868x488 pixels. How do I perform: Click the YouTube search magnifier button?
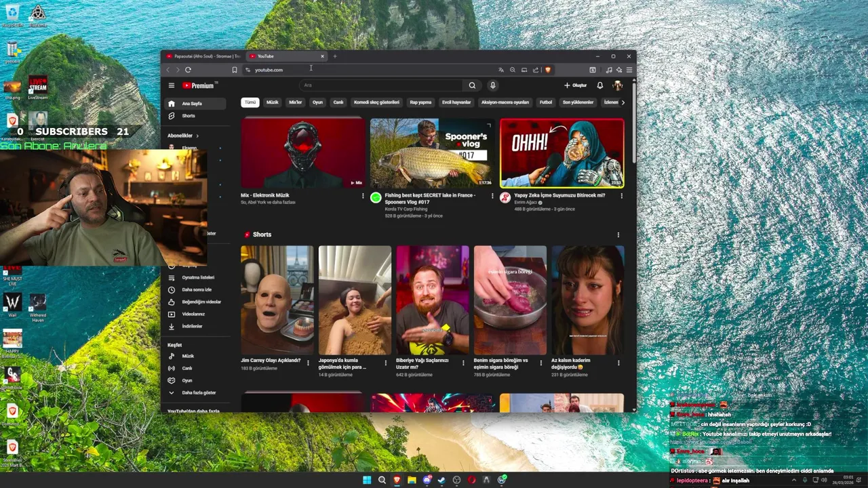coord(472,85)
